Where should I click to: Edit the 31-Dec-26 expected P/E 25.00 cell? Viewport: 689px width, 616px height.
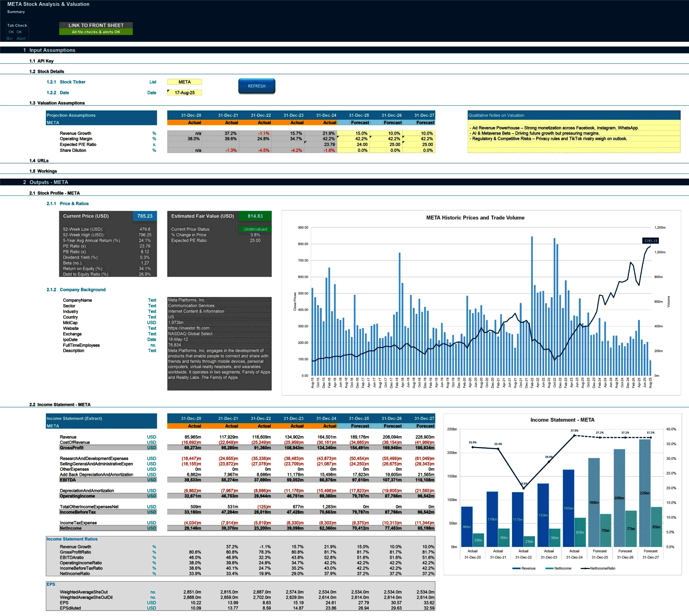[x=386, y=145]
